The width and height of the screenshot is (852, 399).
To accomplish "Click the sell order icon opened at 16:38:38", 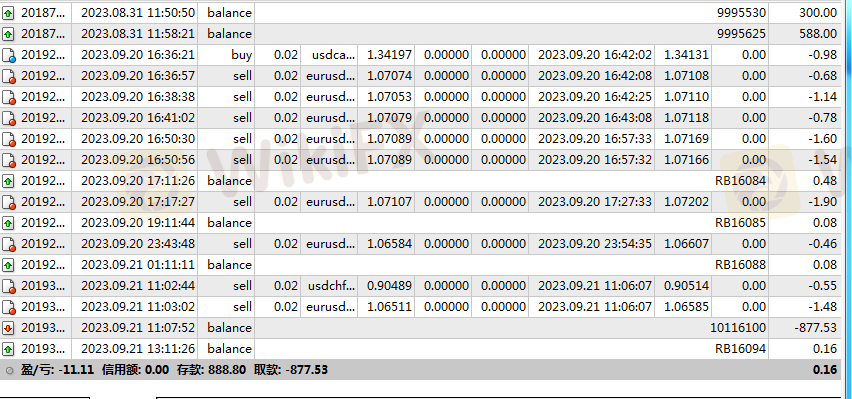I will click(9, 97).
